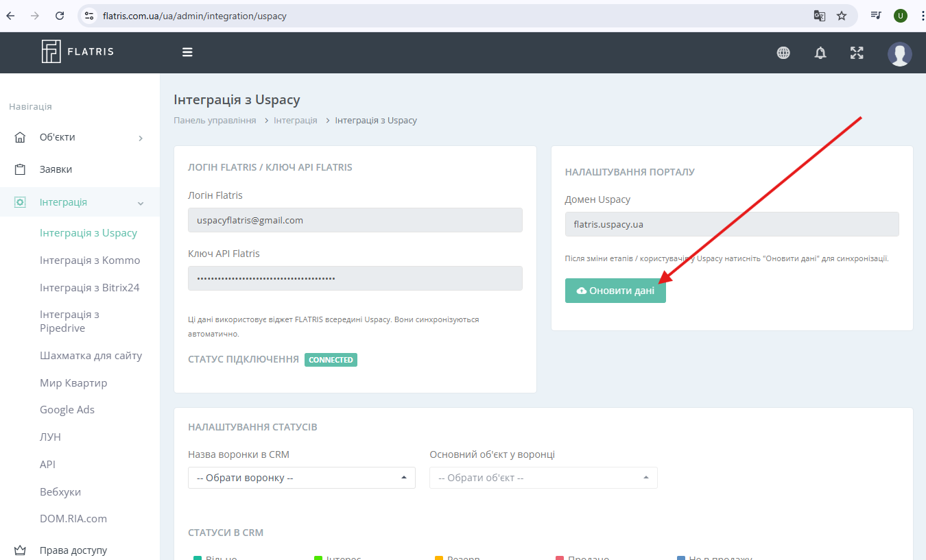Click the FLATRIS logo
Viewport: 926px width, 560px height.
78,51
